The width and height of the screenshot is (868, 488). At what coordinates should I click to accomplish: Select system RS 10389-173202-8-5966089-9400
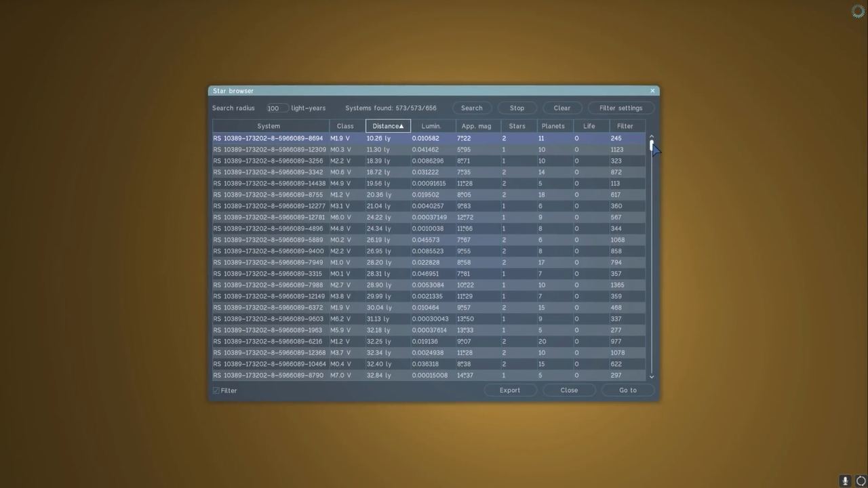[x=429, y=251]
